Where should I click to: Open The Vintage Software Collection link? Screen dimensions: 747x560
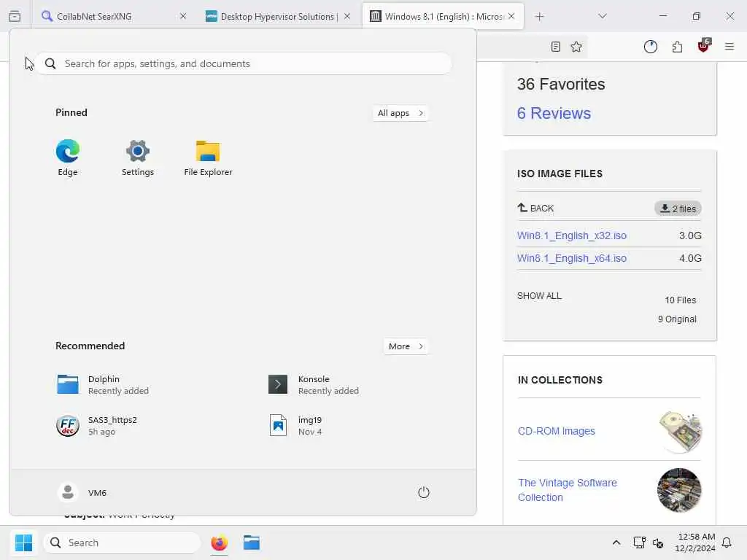tap(568, 490)
